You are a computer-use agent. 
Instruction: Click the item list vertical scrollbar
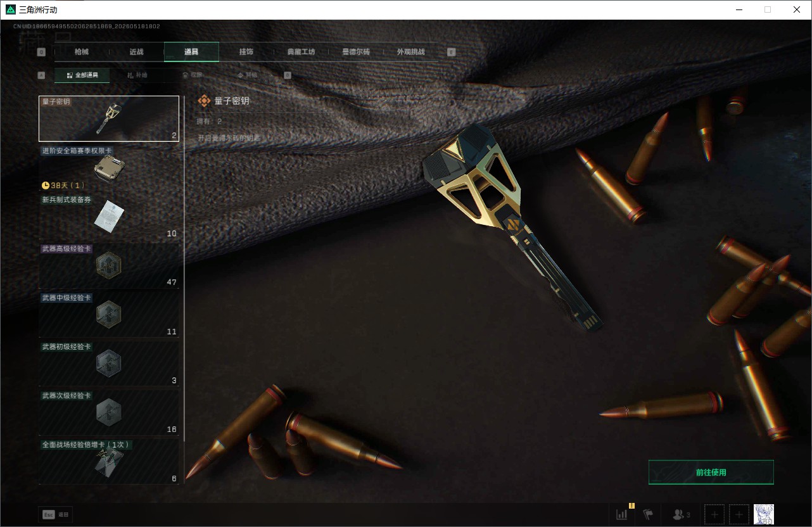tap(184, 269)
